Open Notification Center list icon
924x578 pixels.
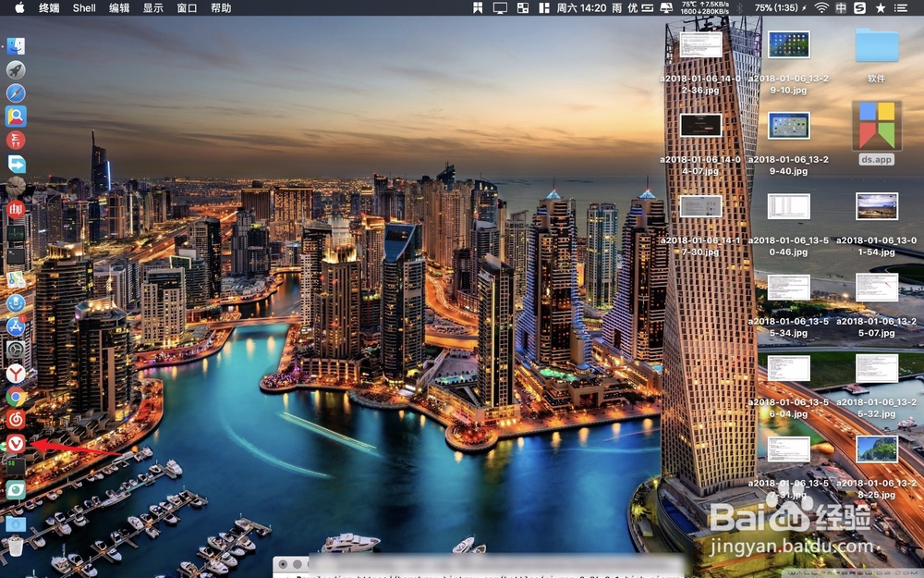pos(900,7)
